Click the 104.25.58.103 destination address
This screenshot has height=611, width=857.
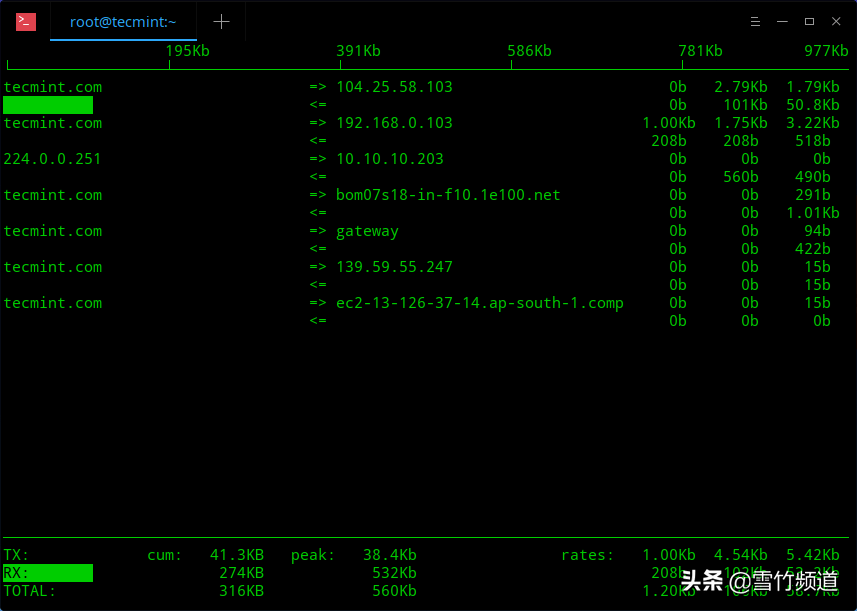394,87
